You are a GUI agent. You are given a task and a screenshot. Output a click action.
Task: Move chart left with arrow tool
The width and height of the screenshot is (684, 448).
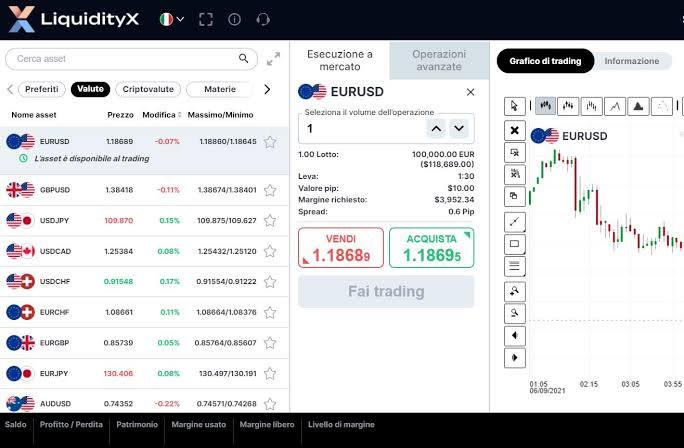click(515, 335)
